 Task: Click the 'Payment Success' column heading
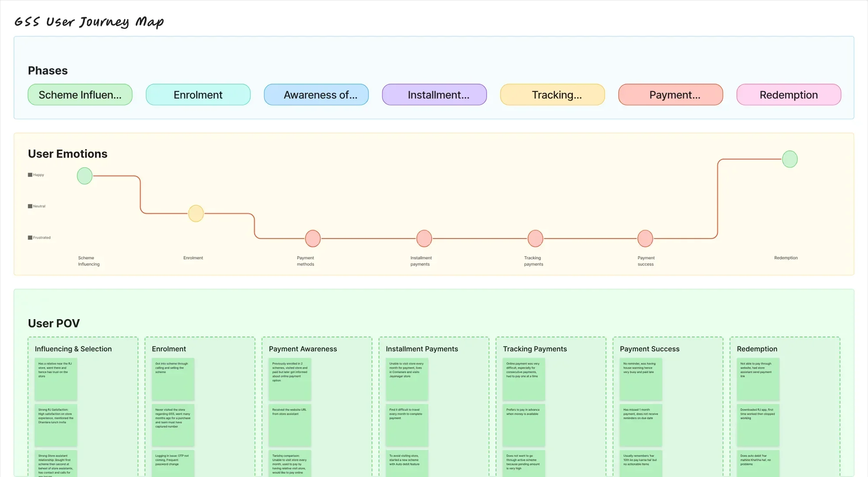tap(650, 349)
